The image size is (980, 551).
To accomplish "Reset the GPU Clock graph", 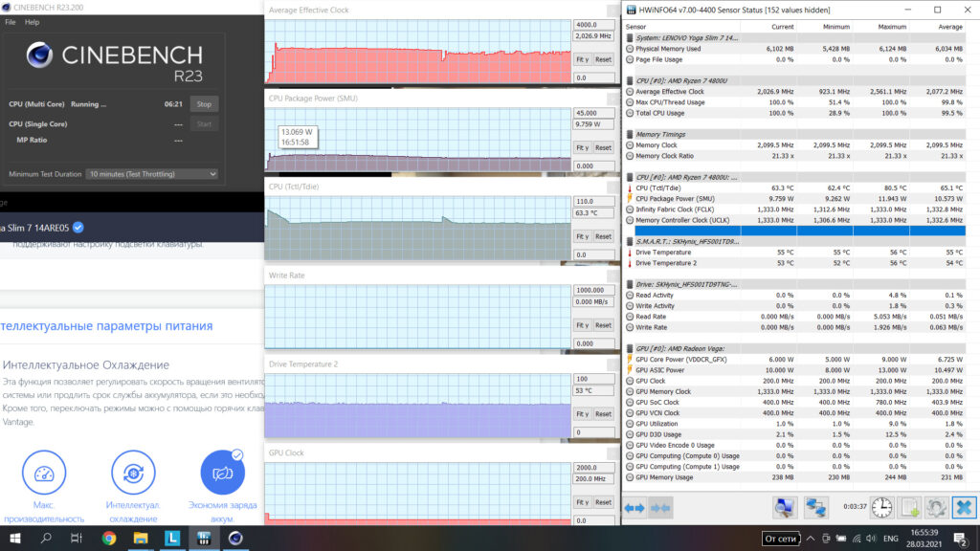I will 603,502.
